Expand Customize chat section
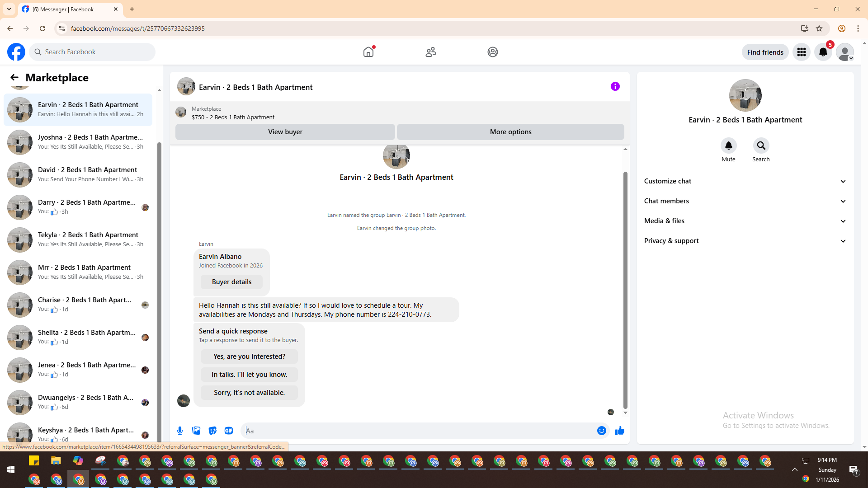Image resolution: width=868 pixels, height=488 pixels. coord(745,181)
